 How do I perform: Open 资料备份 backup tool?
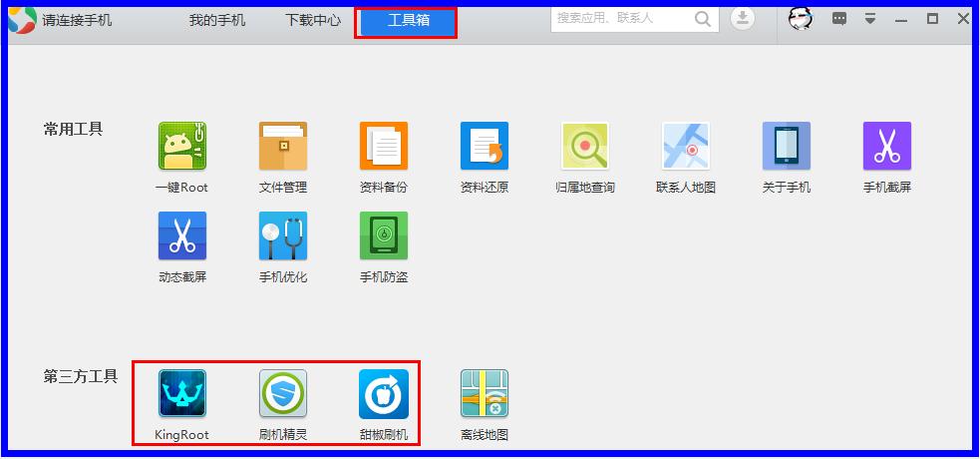pyautogui.click(x=384, y=146)
